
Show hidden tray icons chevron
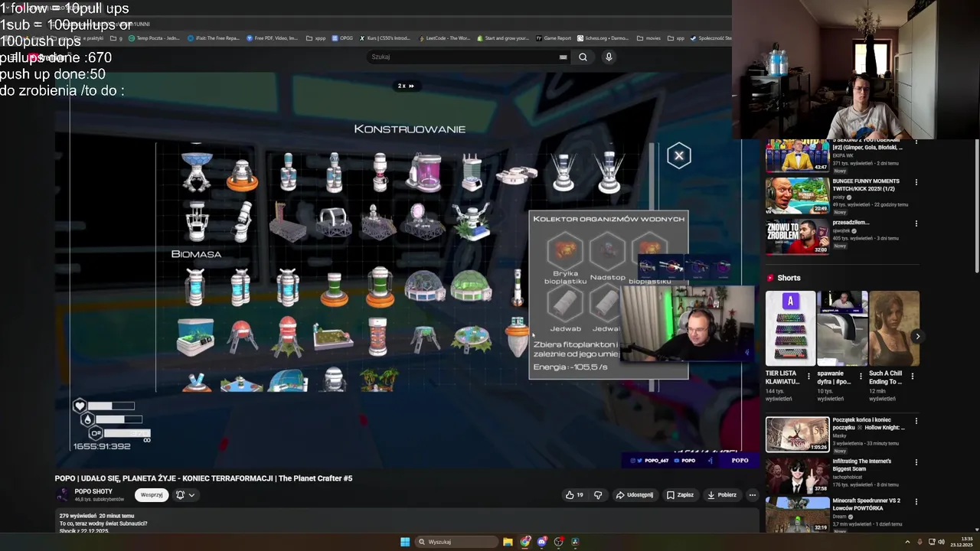907,542
